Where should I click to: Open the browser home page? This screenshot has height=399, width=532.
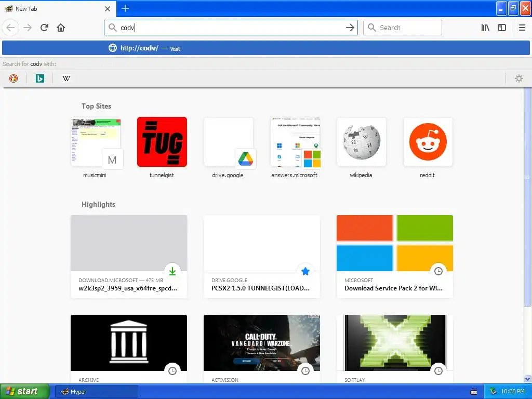[x=61, y=28]
